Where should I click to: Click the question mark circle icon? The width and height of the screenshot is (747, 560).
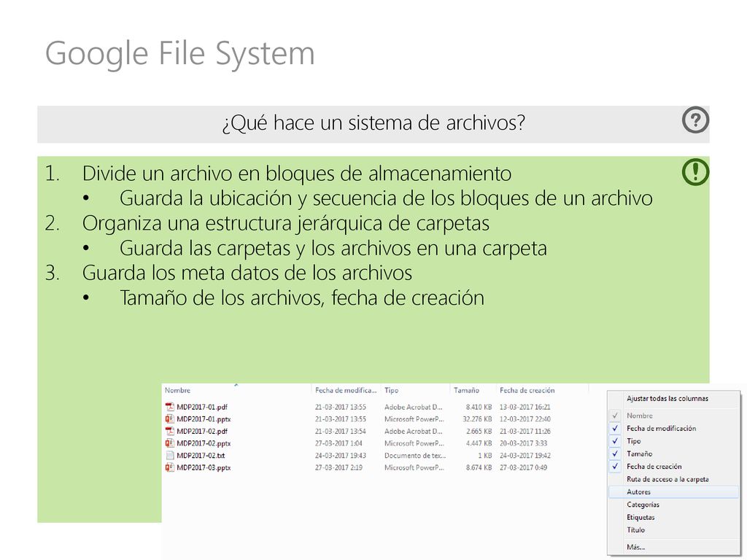(x=695, y=120)
